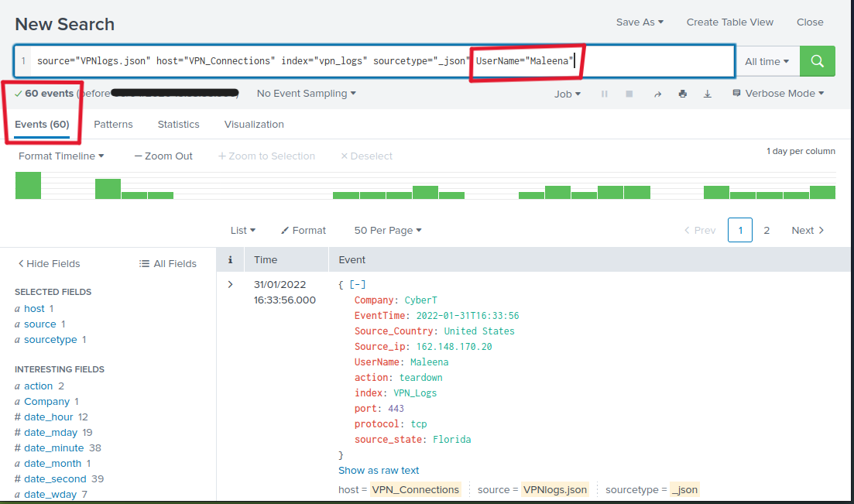Switch to the Statistics tab

coord(178,124)
